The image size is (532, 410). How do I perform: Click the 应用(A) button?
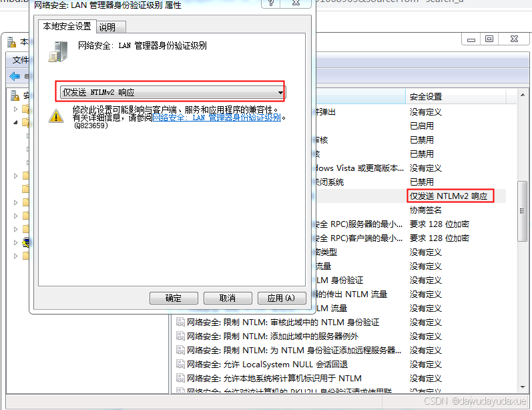point(282,298)
